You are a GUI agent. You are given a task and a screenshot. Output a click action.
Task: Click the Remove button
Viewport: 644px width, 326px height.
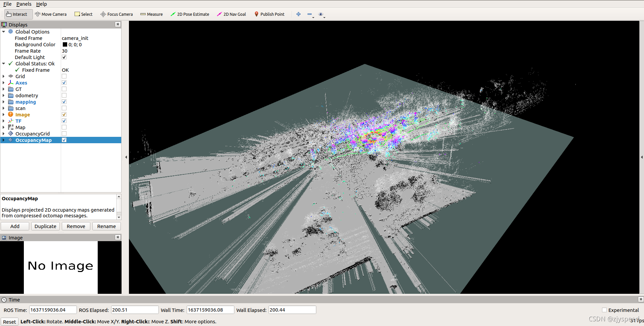[76, 226]
